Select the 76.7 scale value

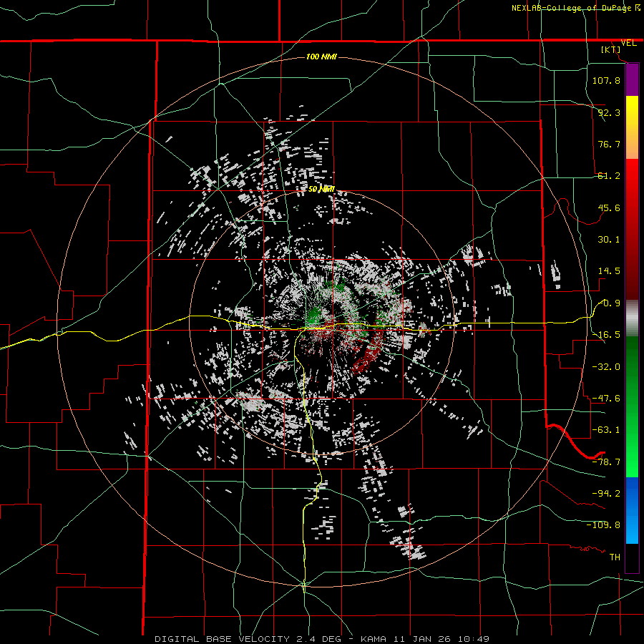(x=609, y=144)
